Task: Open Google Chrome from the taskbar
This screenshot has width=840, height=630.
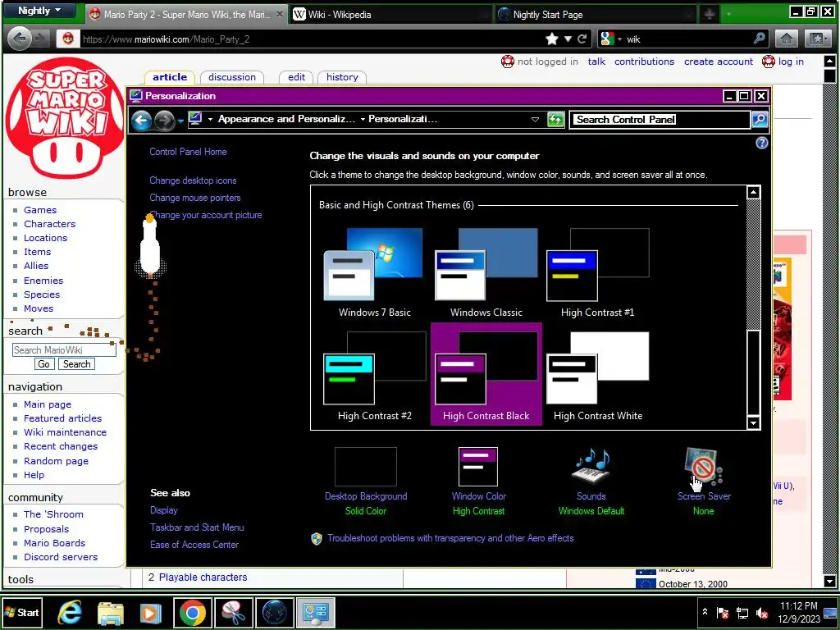Action: click(193, 613)
